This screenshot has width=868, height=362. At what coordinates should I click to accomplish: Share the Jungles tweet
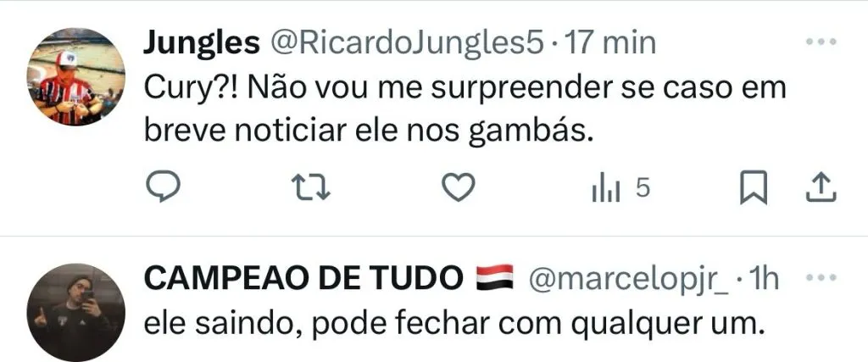coord(821,188)
